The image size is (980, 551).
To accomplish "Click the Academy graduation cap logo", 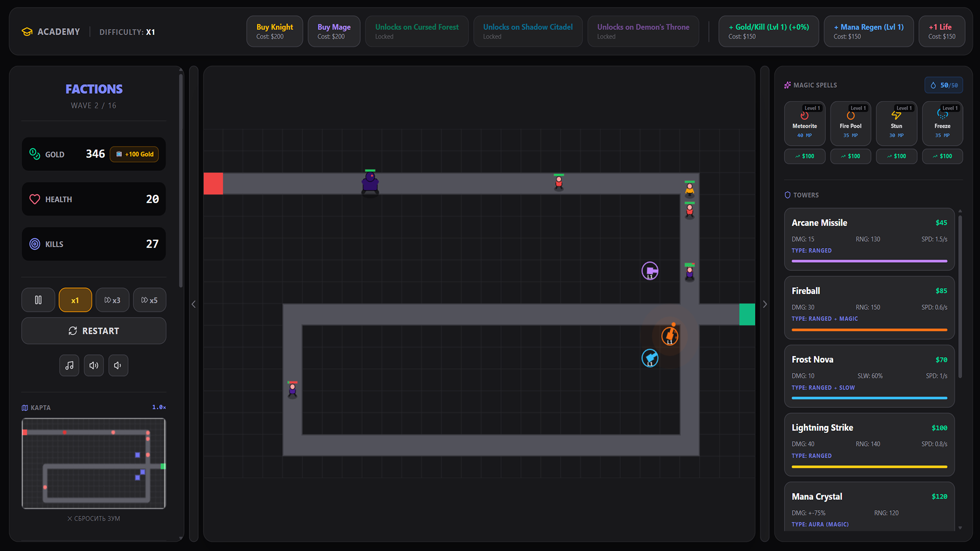I will (26, 31).
